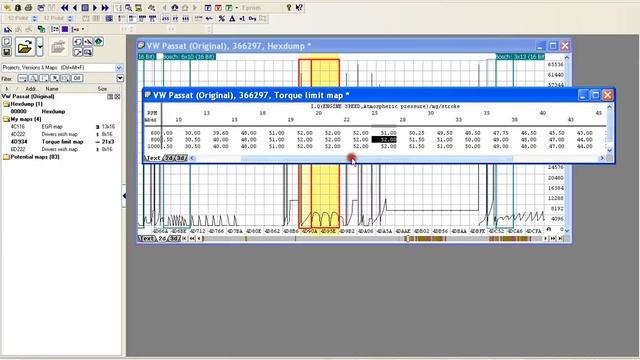Select the EGR map entry
Viewport: 640px width, 360px height.
(62, 127)
